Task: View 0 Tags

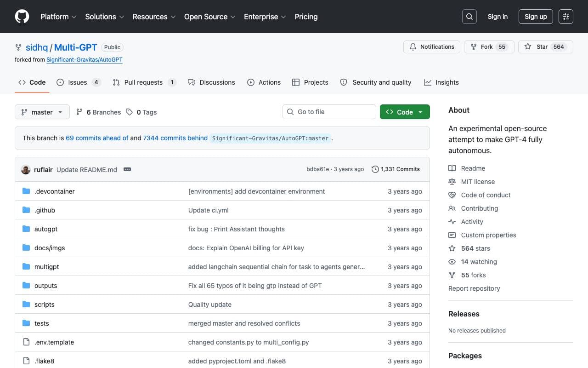Action: [141, 112]
